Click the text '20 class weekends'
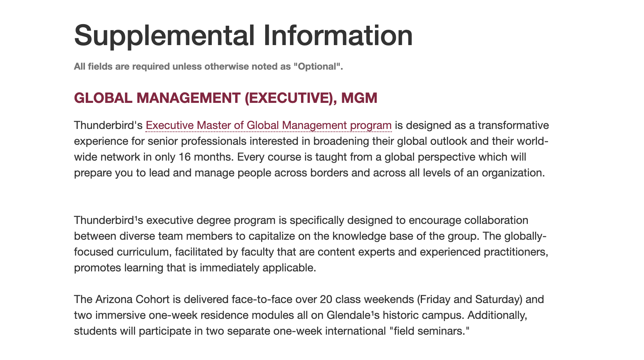Viewport: 644px width, 360px height. point(367,299)
